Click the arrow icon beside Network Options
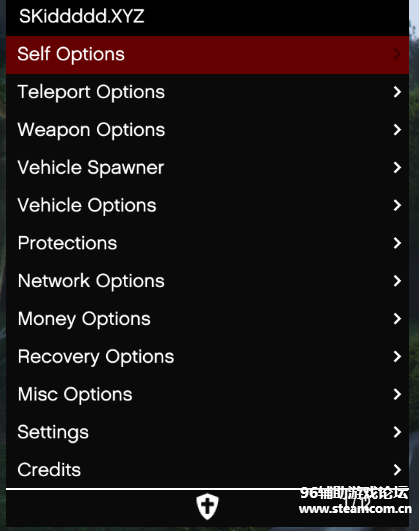Image resolution: width=419 pixels, height=531 pixels. [397, 281]
